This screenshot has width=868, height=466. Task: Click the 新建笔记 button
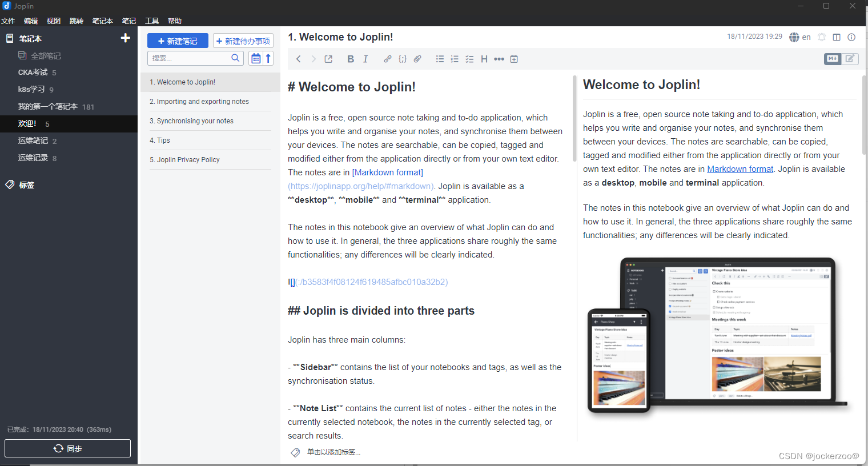[178, 41]
